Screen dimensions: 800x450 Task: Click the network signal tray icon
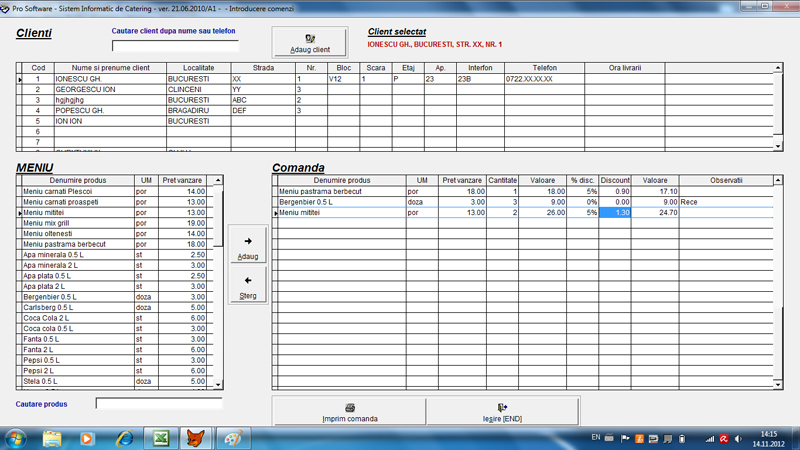coord(710,439)
